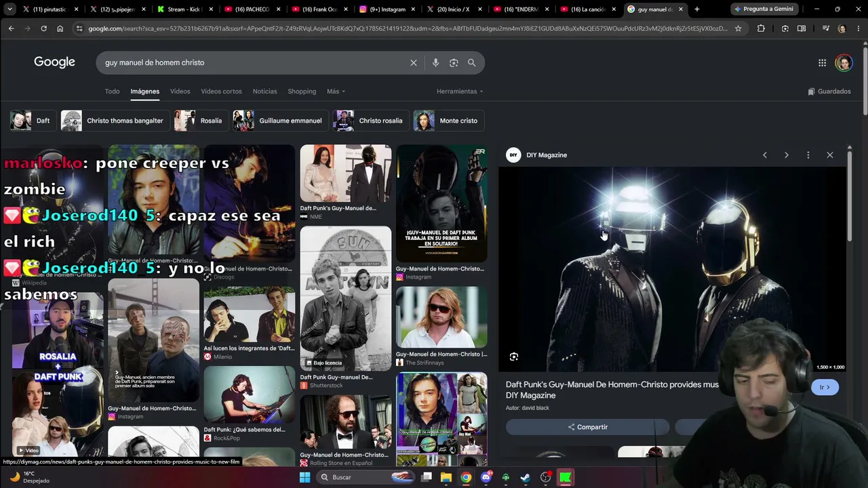The width and height of the screenshot is (868, 488).
Task: Open Discord from the taskbar
Action: coord(486,477)
